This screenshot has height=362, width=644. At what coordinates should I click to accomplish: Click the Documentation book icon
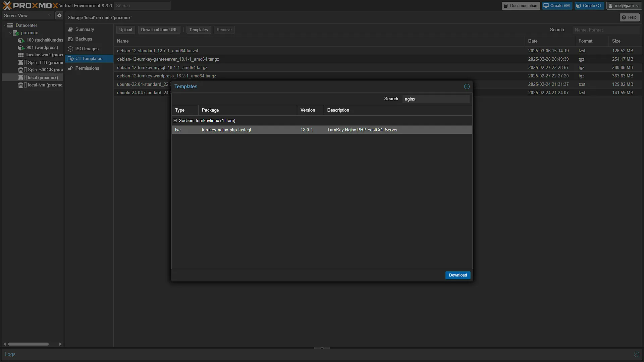point(506,6)
